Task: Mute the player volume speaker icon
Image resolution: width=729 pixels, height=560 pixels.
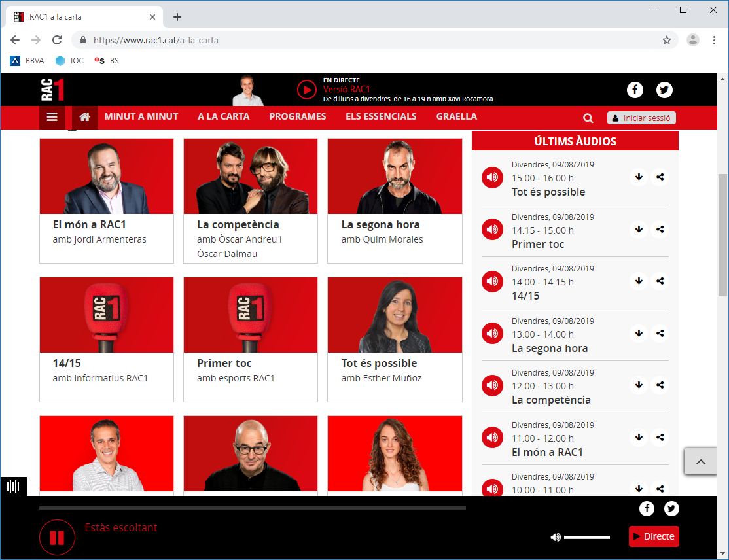Action: tap(556, 537)
